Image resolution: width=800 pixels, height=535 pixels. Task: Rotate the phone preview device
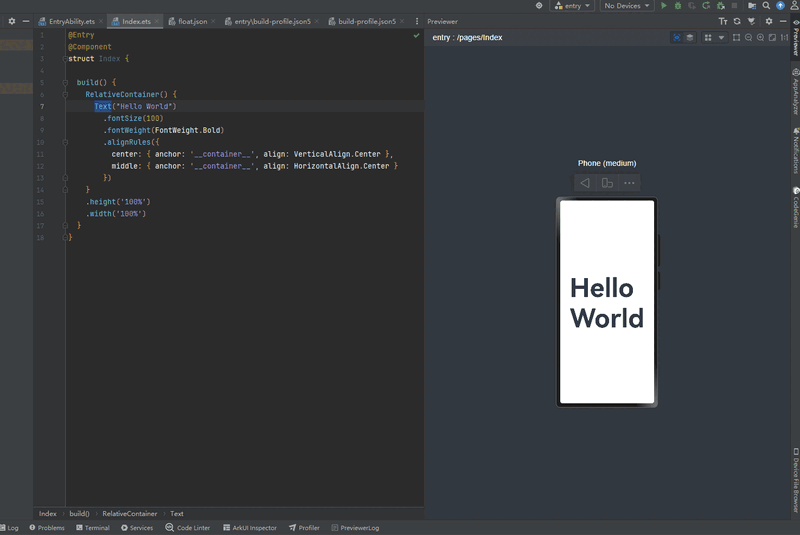[x=607, y=183]
